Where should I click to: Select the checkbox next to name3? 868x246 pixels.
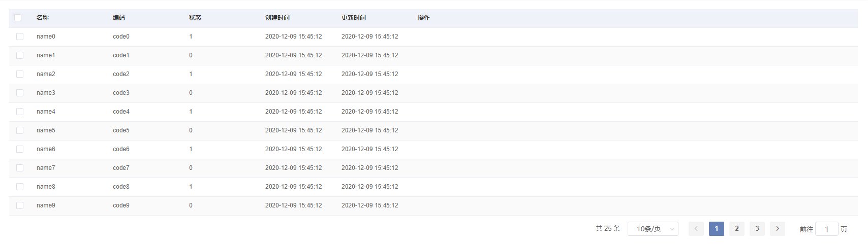(20, 93)
